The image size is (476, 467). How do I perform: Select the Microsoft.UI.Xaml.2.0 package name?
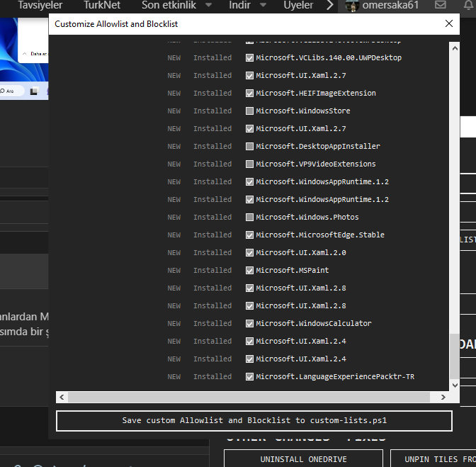(301, 252)
